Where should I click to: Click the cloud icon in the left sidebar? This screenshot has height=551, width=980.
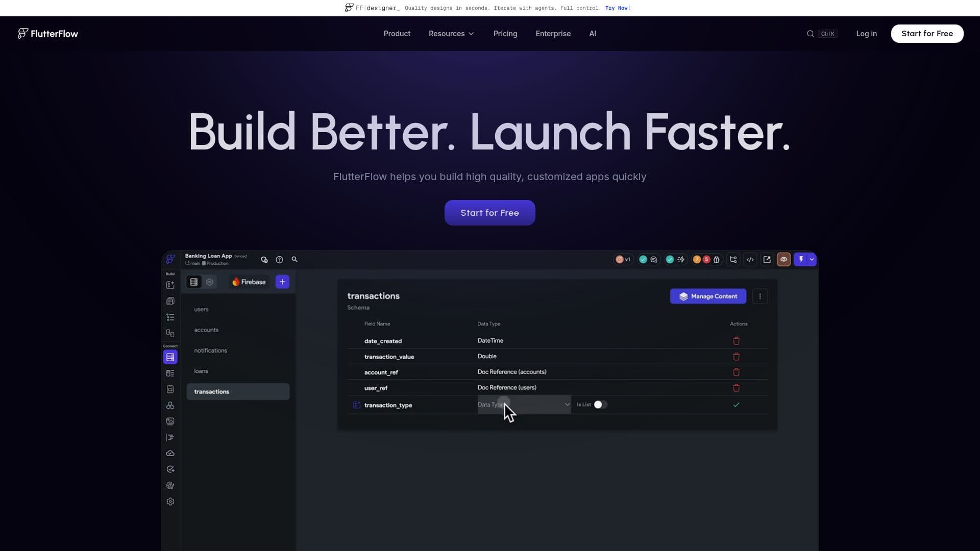coord(170,454)
